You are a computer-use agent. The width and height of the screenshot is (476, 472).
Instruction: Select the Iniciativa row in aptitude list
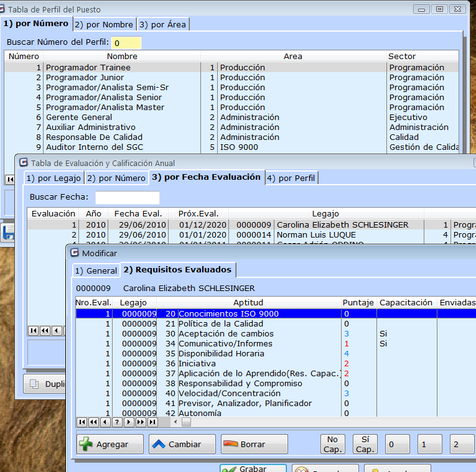[197, 363]
